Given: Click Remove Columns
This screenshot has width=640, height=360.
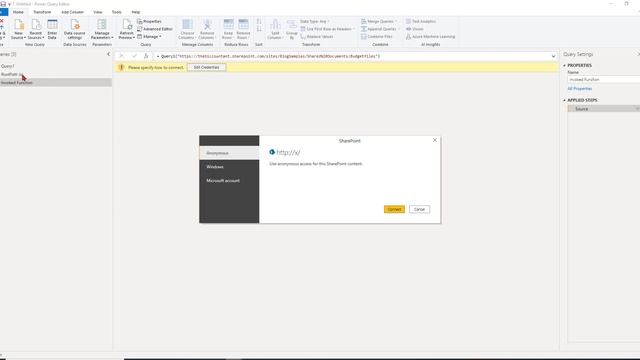Looking at the screenshot, I should click(207, 30).
